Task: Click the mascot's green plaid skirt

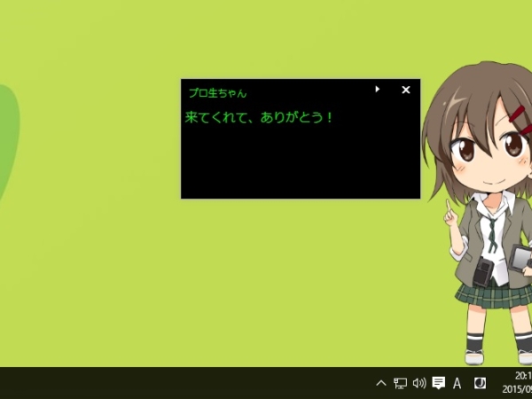Action: pyautogui.click(x=496, y=294)
